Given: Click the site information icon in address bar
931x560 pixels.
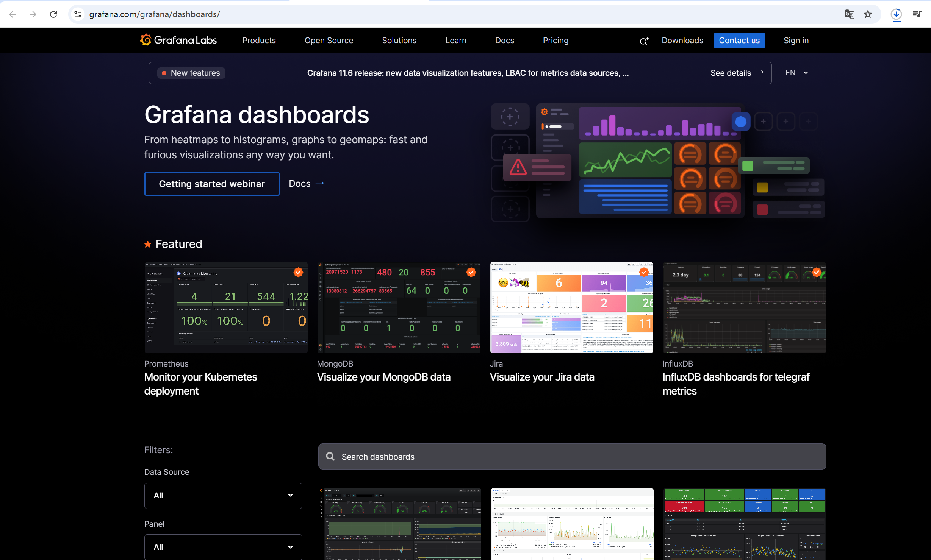Looking at the screenshot, I should (78, 14).
